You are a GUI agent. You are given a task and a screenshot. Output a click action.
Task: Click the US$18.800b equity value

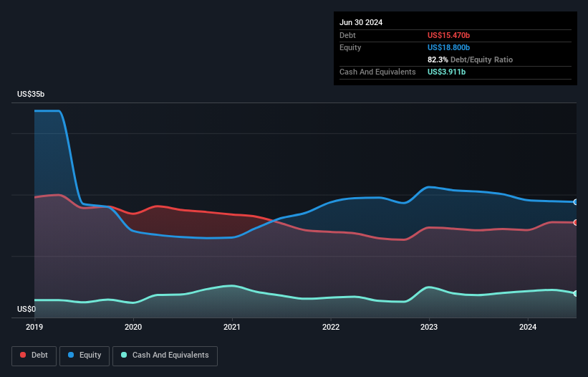point(448,47)
